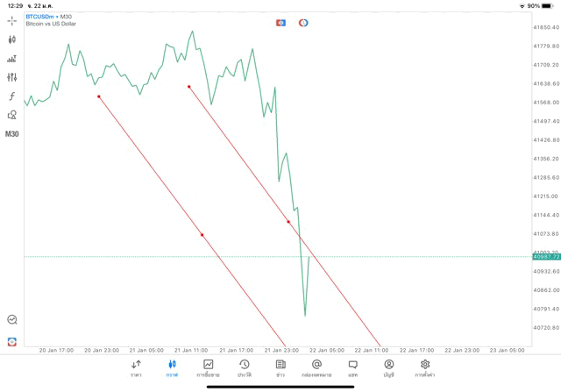This screenshot has width=561, height=392.
Task: Tap the red-blue trade panel icon in the sidebar
Action: click(x=12, y=341)
